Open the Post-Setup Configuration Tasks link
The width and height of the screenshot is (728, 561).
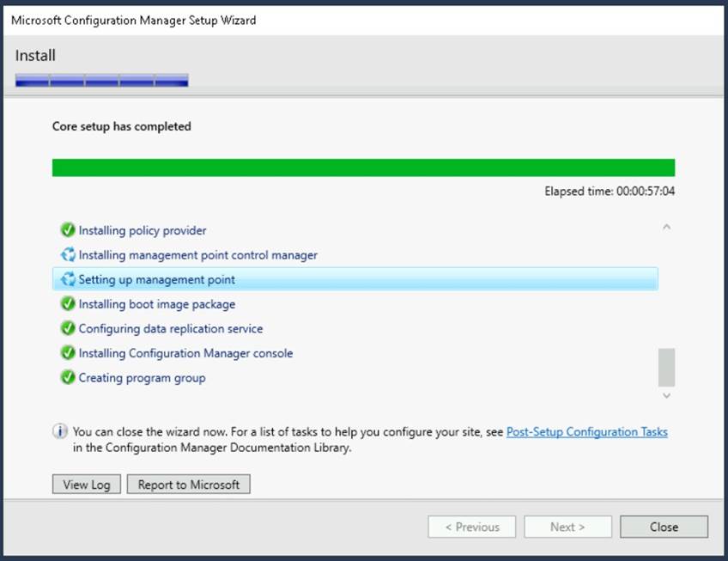point(587,432)
